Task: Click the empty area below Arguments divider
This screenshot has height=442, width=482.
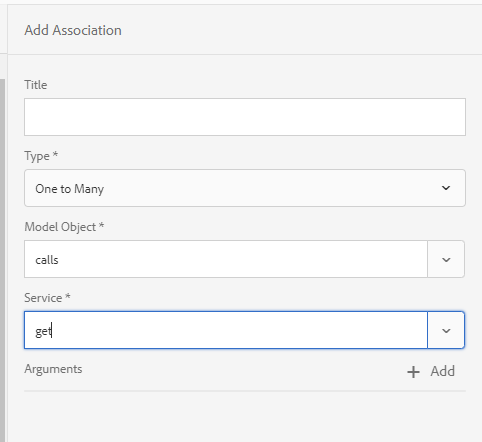Action: pyautogui.click(x=245, y=417)
